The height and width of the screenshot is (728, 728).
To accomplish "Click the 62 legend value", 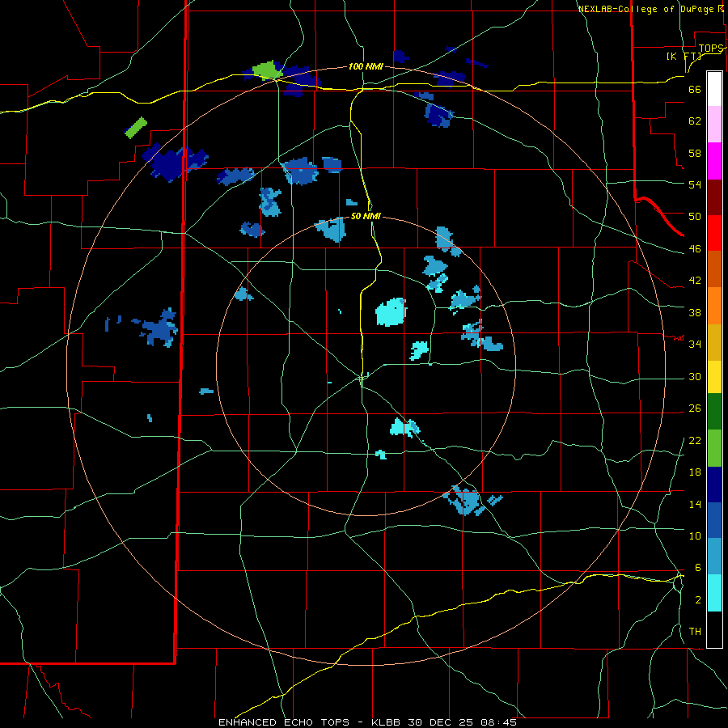I will point(695,121).
